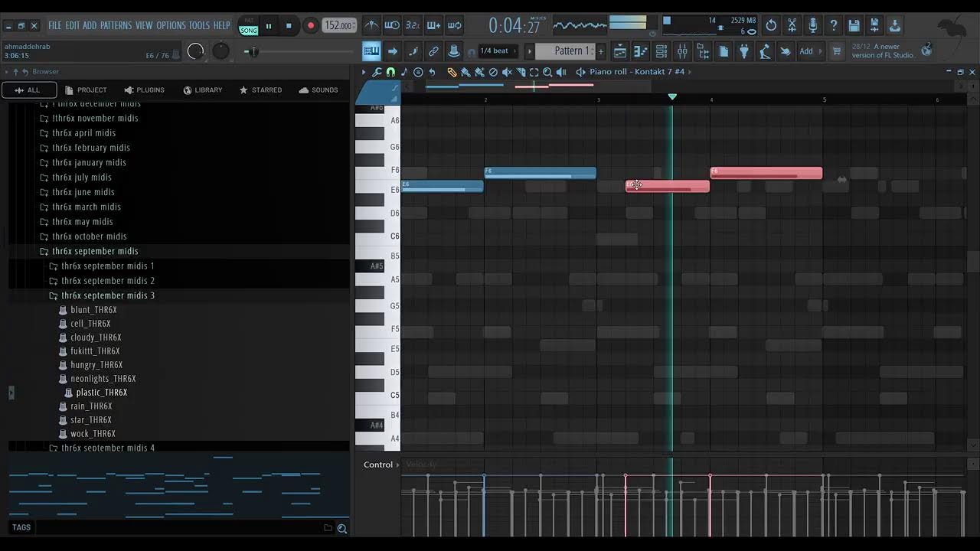
Task: Click the microphone recording icon
Action: [x=813, y=25]
